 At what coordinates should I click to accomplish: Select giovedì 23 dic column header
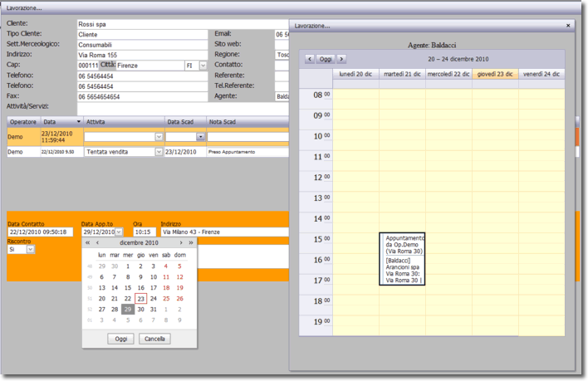[495, 74]
